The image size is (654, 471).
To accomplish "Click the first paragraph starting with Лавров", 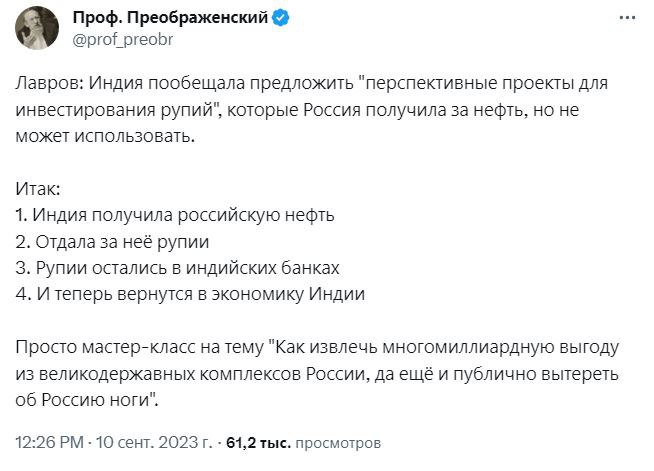I will click(311, 110).
